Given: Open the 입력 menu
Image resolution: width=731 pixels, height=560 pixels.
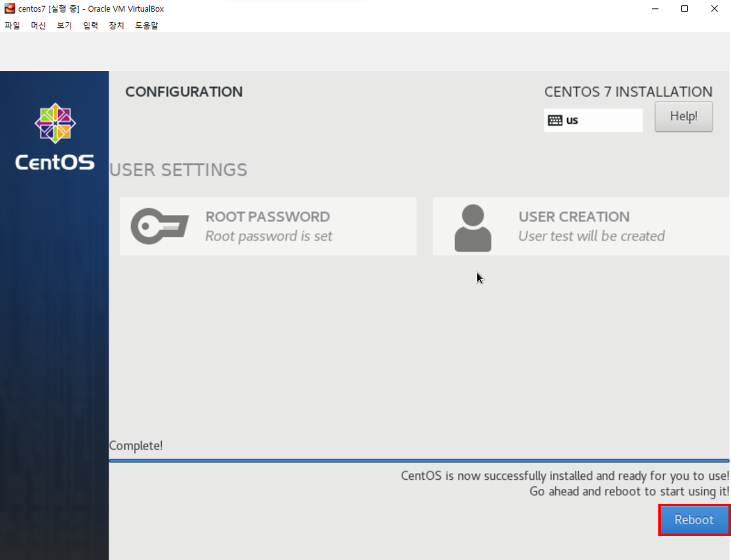Looking at the screenshot, I should pyautogui.click(x=91, y=25).
